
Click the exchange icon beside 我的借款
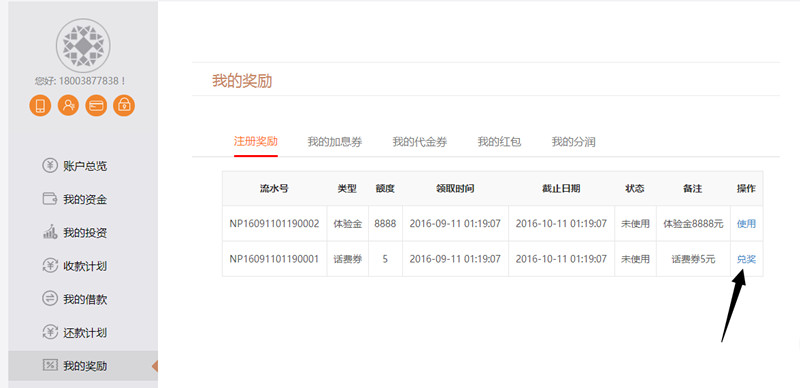click(49, 299)
